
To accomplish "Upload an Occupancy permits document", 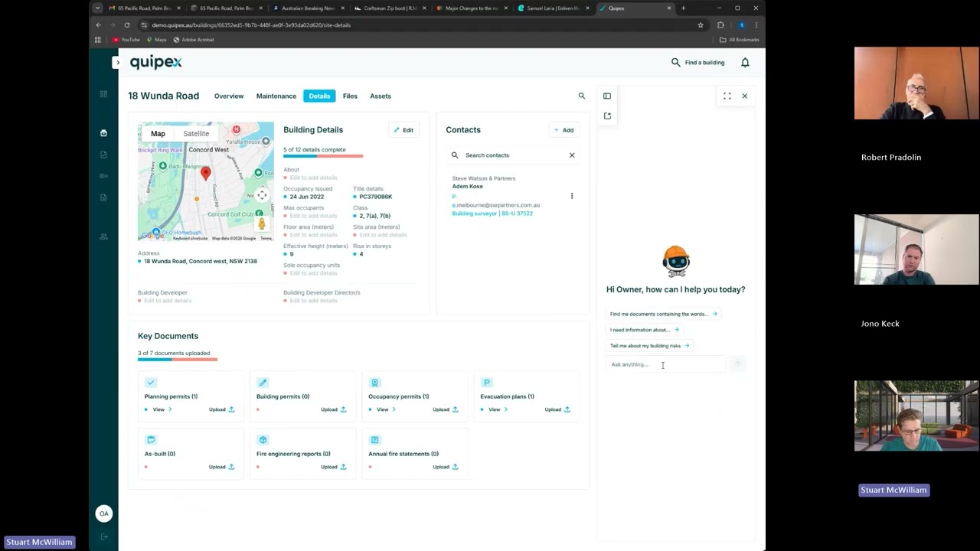I will point(446,409).
